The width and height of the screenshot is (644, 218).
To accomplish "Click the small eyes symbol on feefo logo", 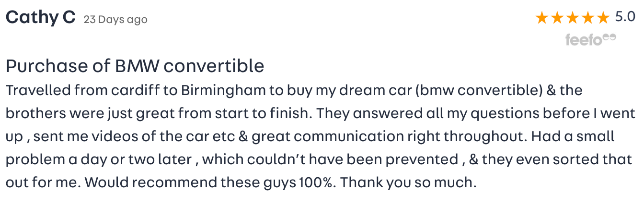I will pos(609,36).
